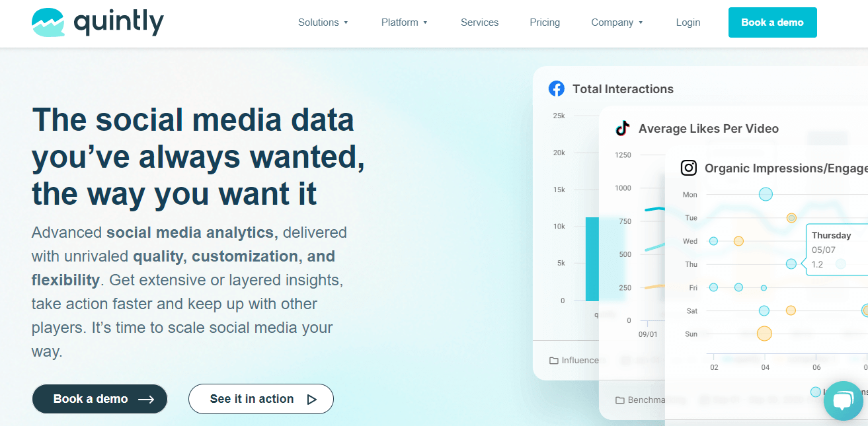Click the play icon in See it in action

click(312, 399)
